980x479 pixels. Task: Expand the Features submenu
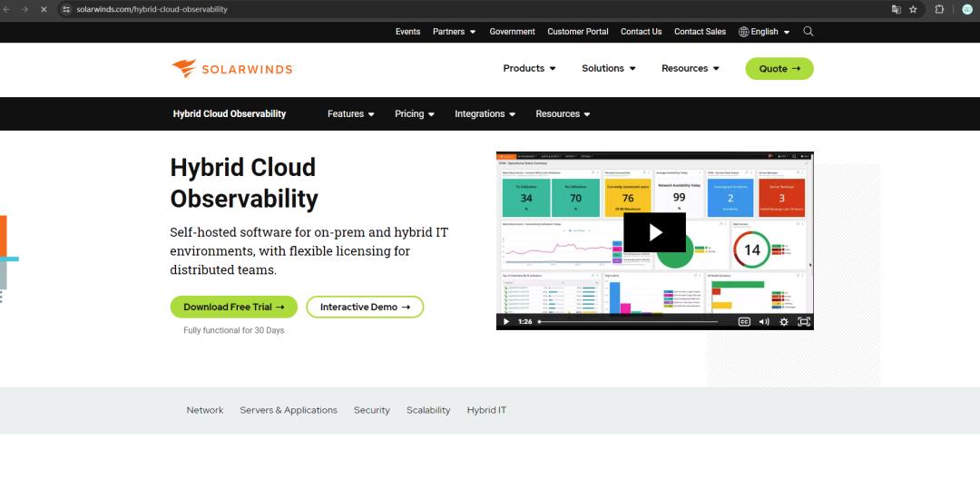(x=351, y=113)
